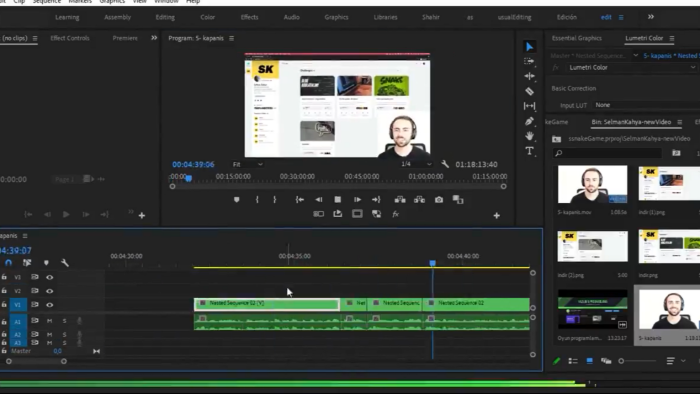The width and height of the screenshot is (700, 394).
Task: Switch to the Color workspace
Action: 208,17
